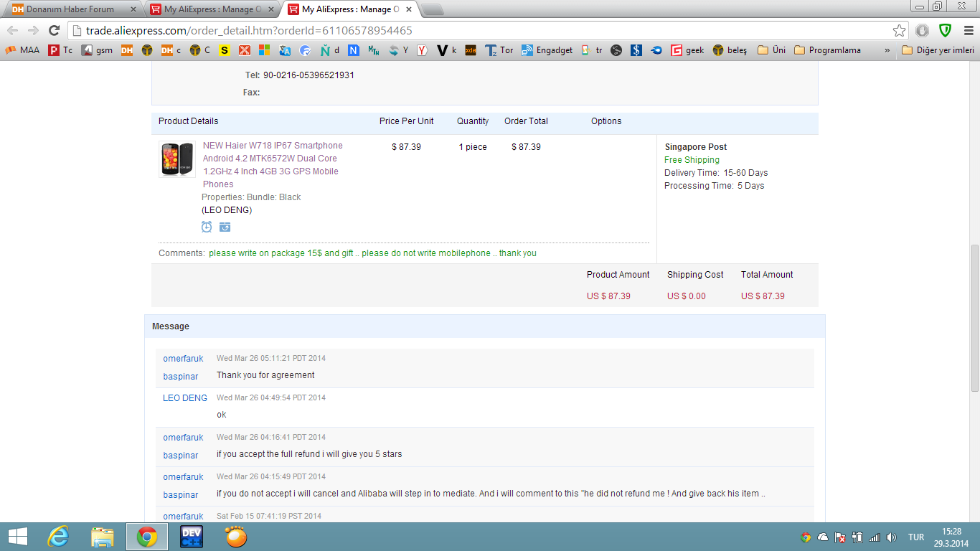The height and width of the screenshot is (551, 980).
Task: Open the Üni bookmarks folder
Action: tap(771, 50)
